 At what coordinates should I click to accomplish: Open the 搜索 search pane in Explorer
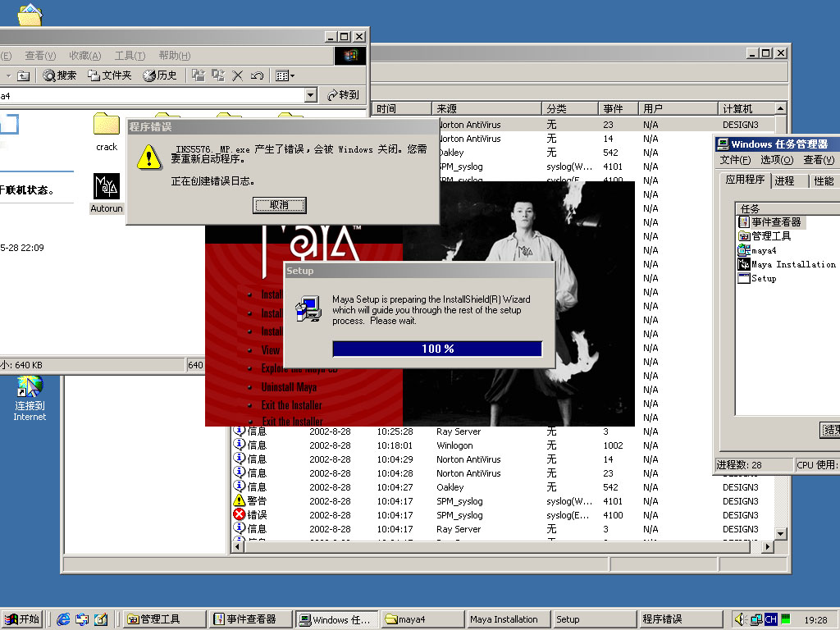click(60, 75)
